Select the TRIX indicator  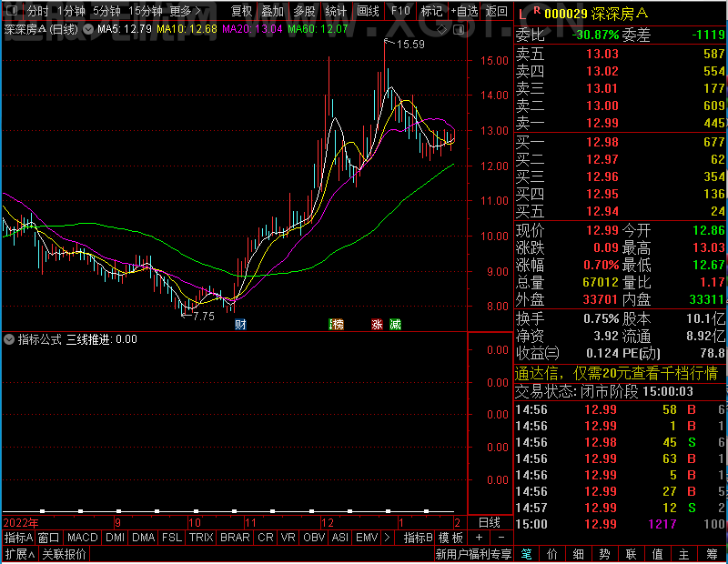coord(201,538)
